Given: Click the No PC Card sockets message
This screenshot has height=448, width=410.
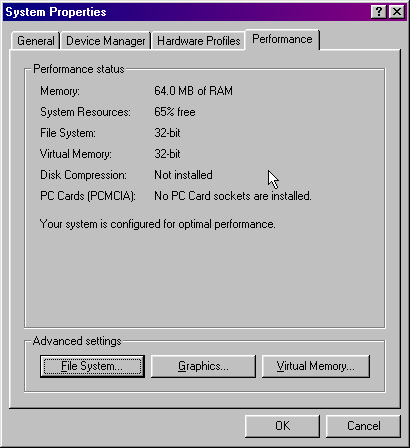Looking at the screenshot, I should 233,196.
